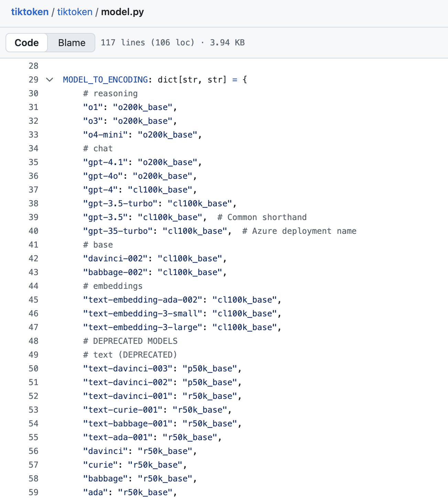Click the "curie" key on line 57
448x500 pixels.
[x=101, y=465]
